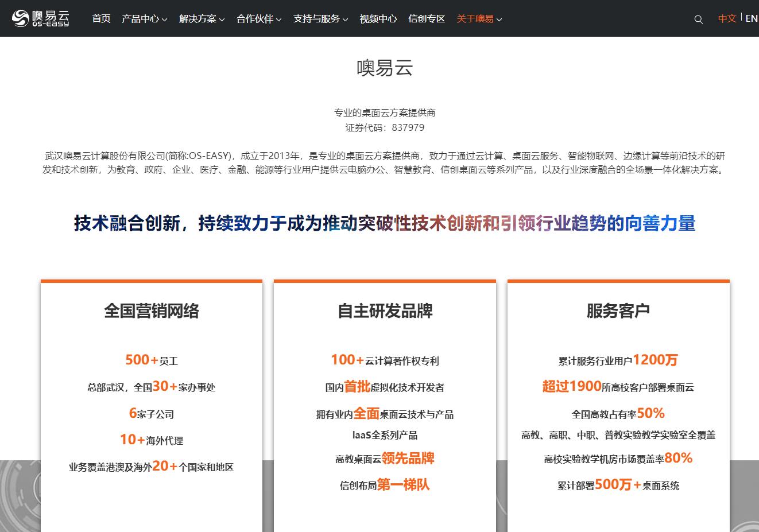Click 累计部署500万+桌面系统 line
This screenshot has height=532, width=759.
[x=618, y=484]
